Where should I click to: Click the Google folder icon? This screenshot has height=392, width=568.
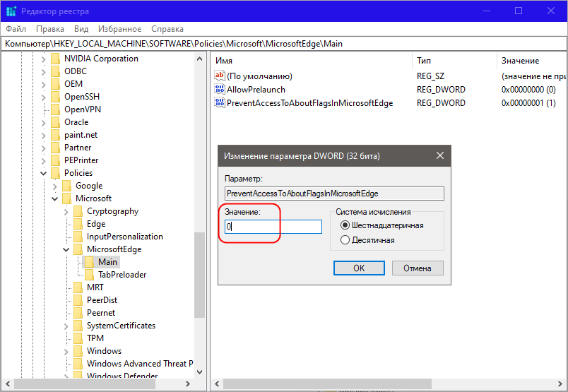click(x=66, y=186)
